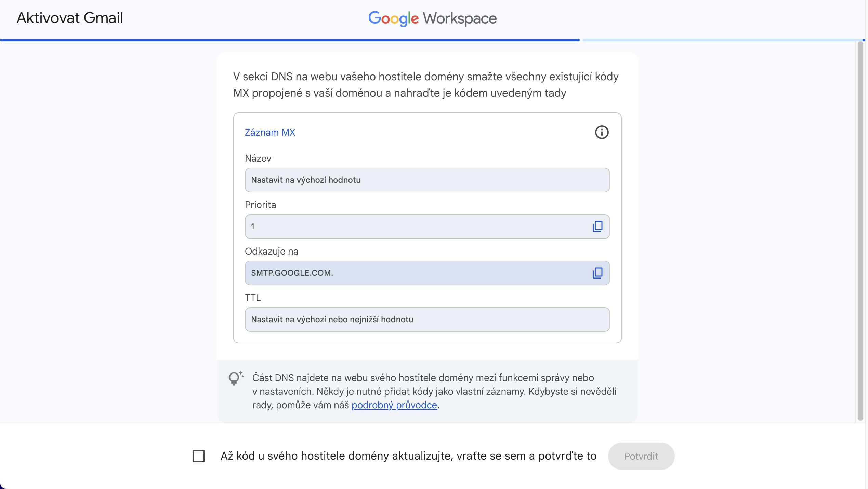Click the vertical scrollbar on the right
This screenshot has height=489, width=868.
point(860,231)
